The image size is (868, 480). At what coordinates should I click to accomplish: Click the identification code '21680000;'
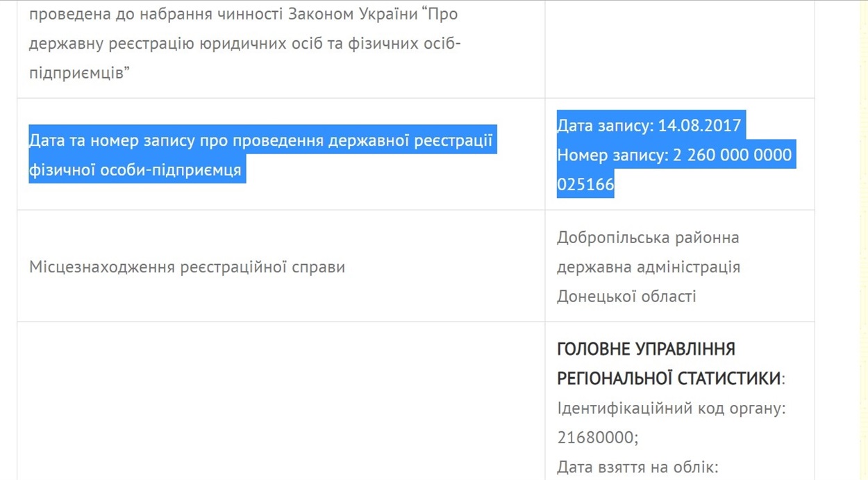point(597,438)
